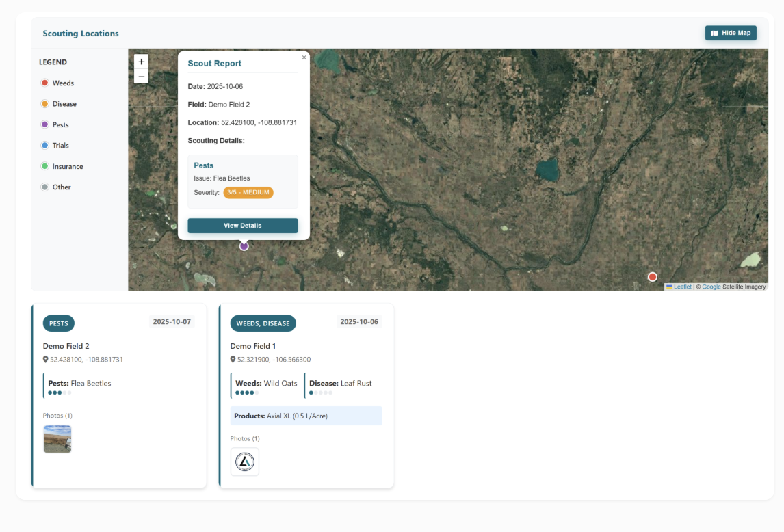Image resolution: width=784 pixels, height=532 pixels.
Task: Click the location pin on Demo Field 2 card
Action: (x=44, y=359)
